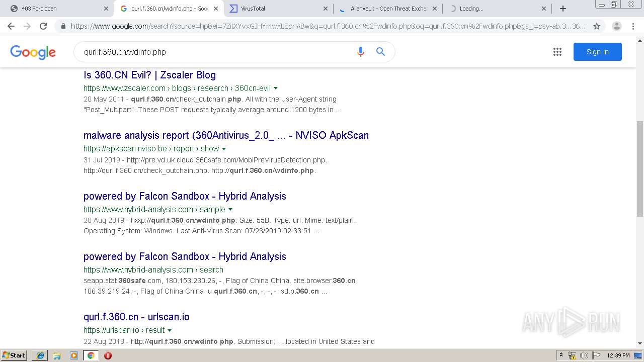Viewport: 644px width, 362px height.
Task: Open the NVISO ApkScan malware analysis report result
Action: pos(226,135)
